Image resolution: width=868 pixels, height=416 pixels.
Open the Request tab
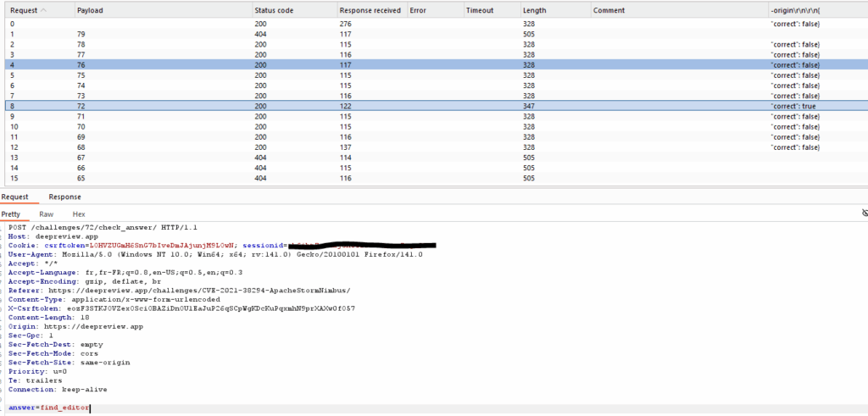pos(15,197)
